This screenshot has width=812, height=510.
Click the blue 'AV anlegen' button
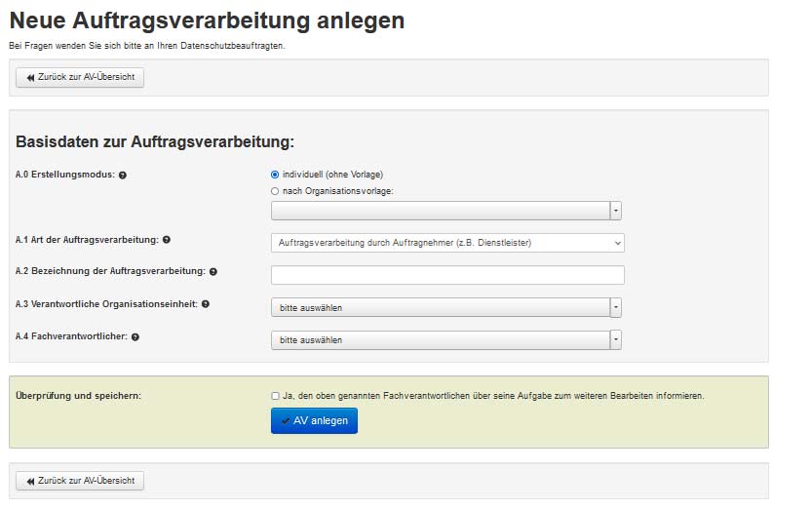click(314, 421)
